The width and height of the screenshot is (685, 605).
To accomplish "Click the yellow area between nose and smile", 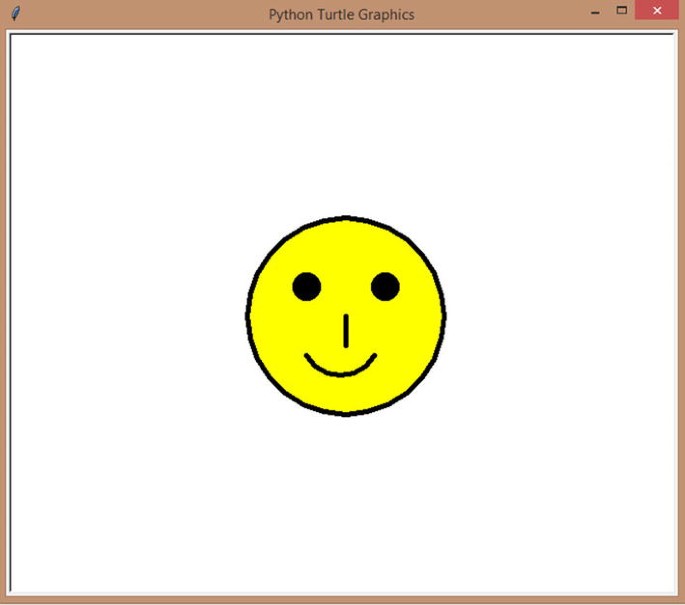I will (x=344, y=360).
